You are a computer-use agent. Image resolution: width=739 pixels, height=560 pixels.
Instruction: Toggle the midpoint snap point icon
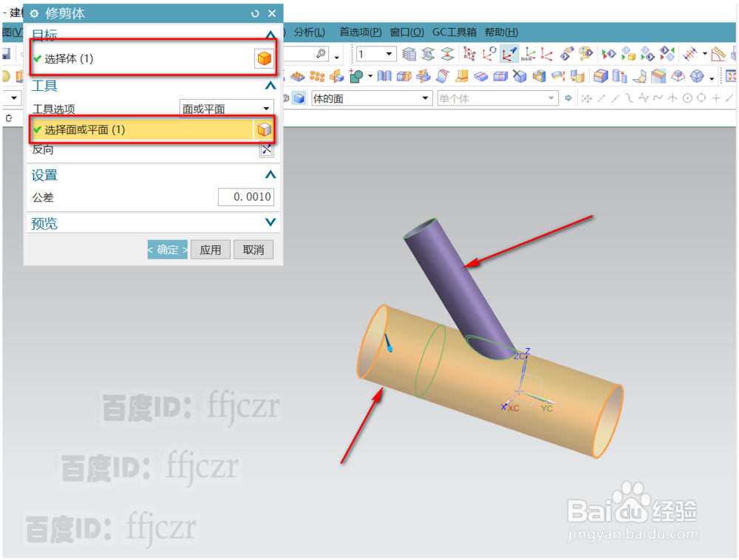(x=615, y=98)
